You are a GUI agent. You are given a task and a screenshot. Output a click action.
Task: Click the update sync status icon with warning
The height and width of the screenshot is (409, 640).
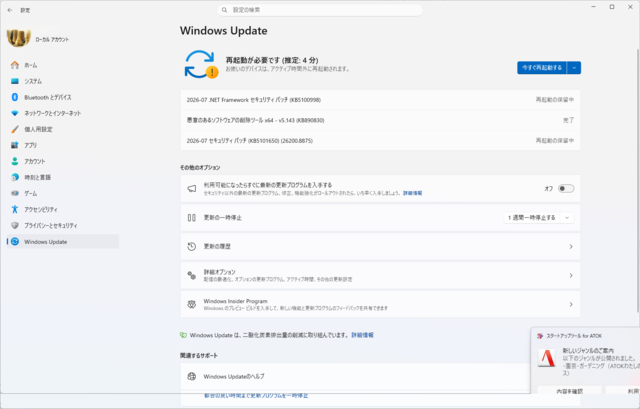coord(201,64)
